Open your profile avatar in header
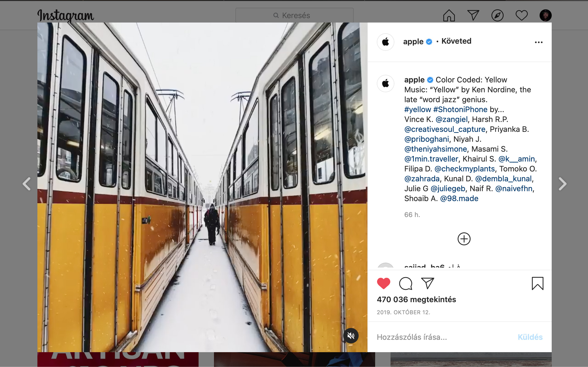Image resolution: width=588 pixels, height=367 pixels. tap(545, 15)
